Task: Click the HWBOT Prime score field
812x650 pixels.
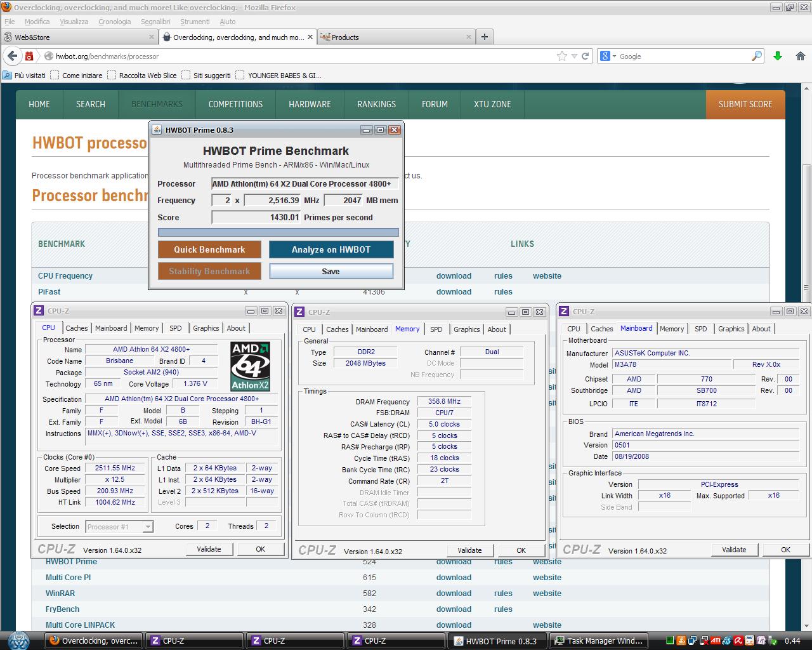Action: tap(256, 217)
